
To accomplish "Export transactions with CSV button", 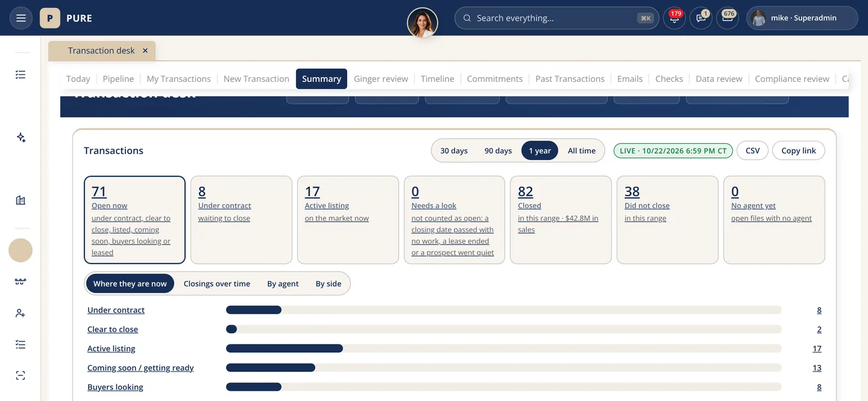I will click(753, 151).
